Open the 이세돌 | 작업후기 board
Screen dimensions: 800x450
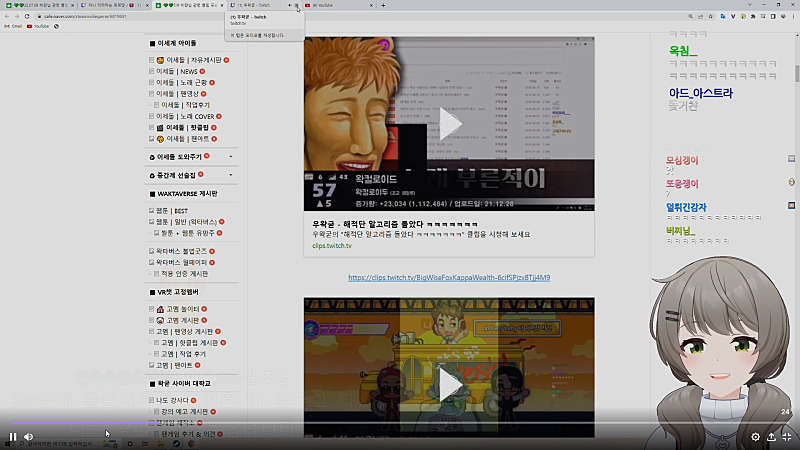click(186, 105)
